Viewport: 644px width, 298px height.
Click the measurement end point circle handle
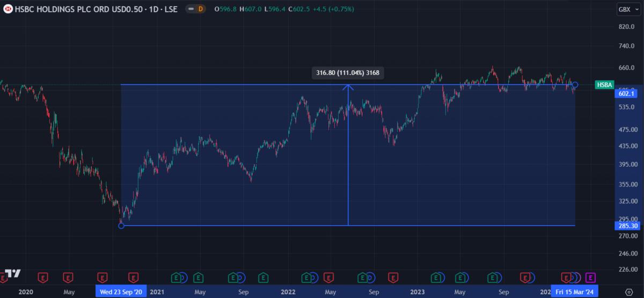coord(575,85)
